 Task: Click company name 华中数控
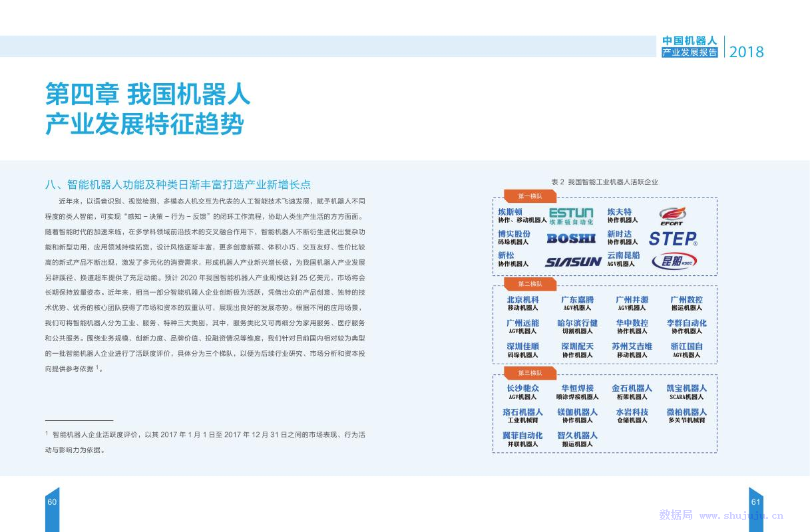(x=632, y=323)
